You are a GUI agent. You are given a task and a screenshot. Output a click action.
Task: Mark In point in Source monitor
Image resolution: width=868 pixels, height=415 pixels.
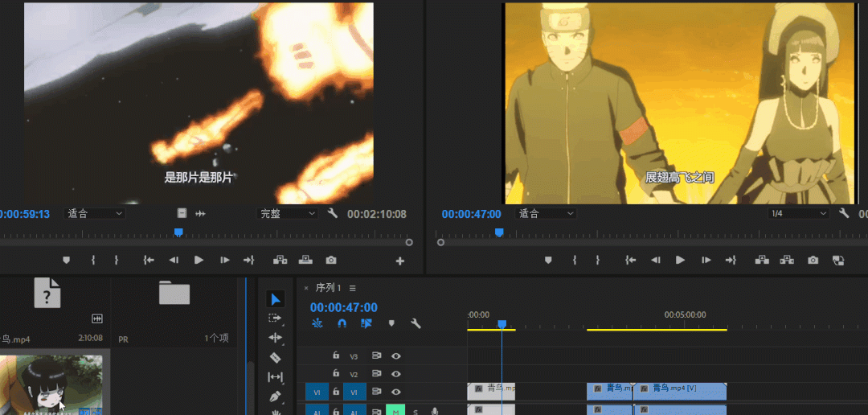click(93, 260)
